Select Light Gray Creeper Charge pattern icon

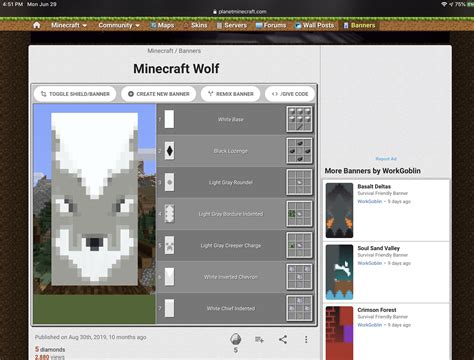coord(169,245)
